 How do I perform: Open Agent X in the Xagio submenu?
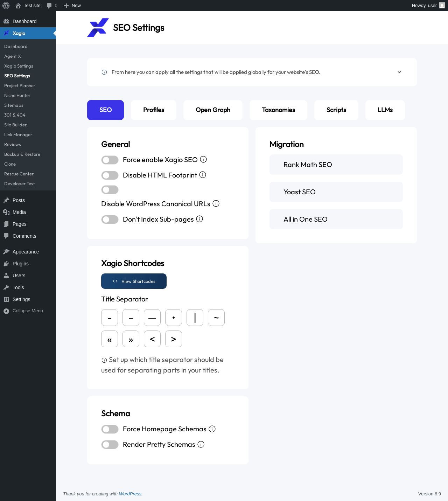click(x=13, y=56)
